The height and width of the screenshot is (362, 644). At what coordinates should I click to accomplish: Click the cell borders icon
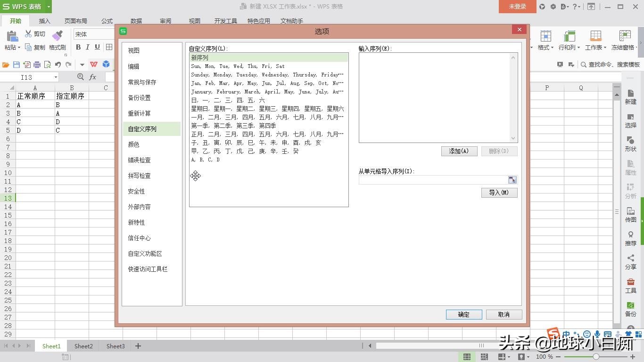[109, 47]
